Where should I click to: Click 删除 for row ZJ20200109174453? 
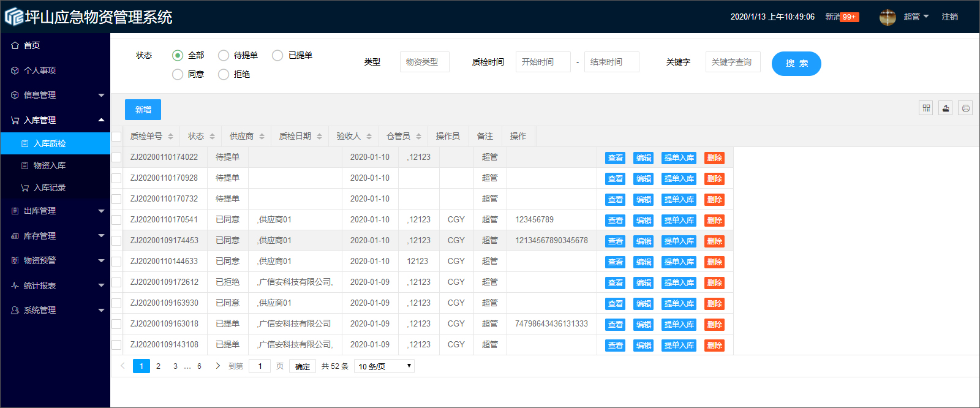pyautogui.click(x=715, y=241)
